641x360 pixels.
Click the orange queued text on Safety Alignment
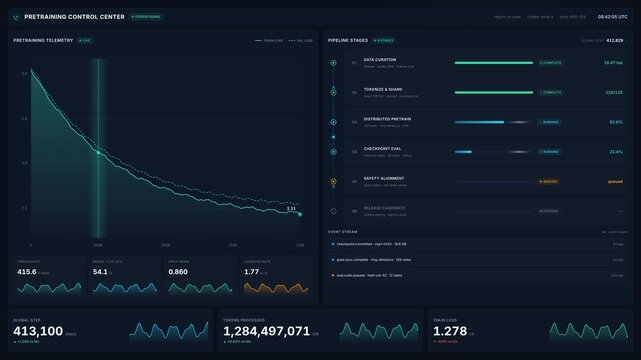tap(615, 181)
